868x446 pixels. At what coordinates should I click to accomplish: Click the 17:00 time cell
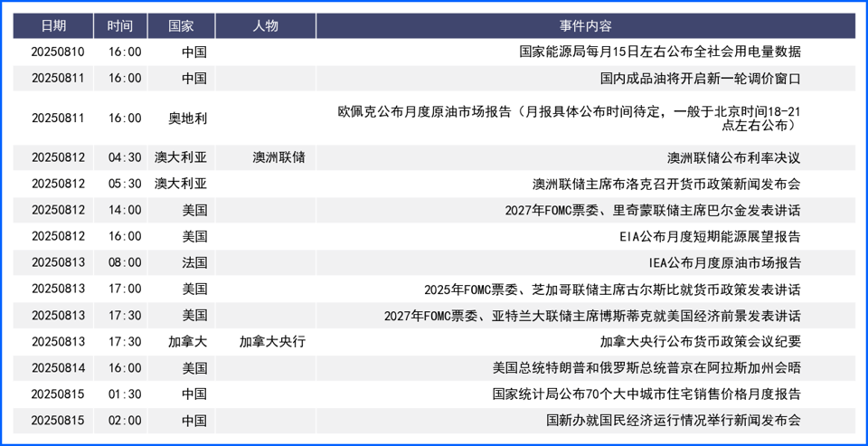pyautogui.click(x=125, y=289)
